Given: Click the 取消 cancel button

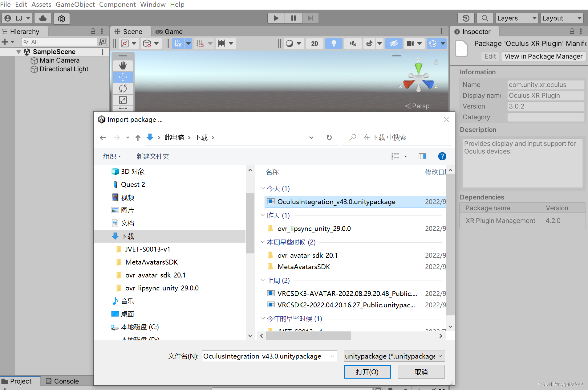Looking at the screenshot, I should [421, 372].
